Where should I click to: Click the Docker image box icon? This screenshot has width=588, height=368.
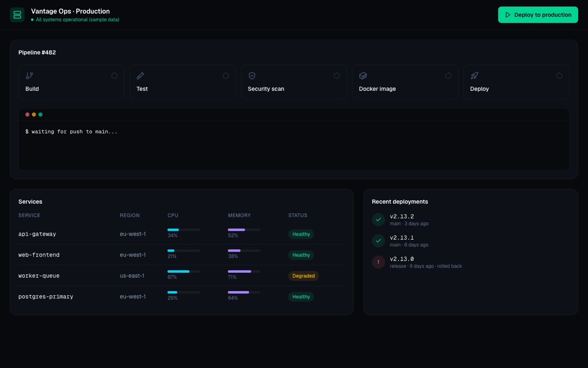(x=363, y=76)
